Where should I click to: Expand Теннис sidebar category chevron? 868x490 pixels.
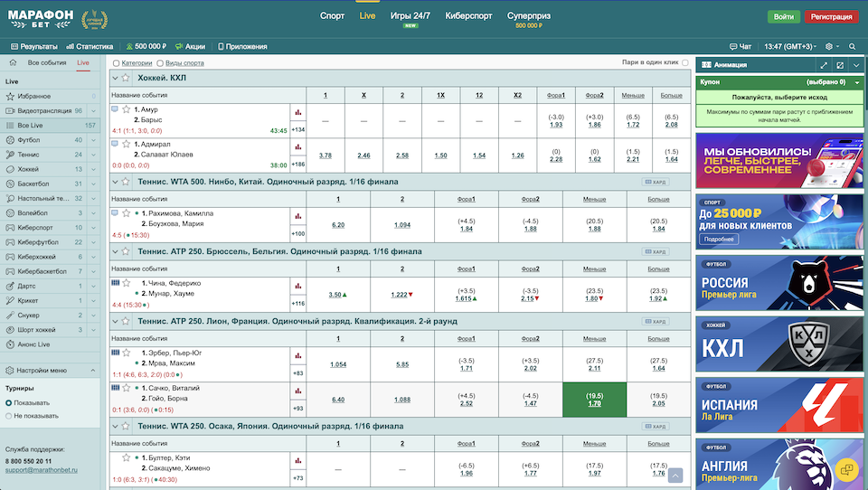[93, 155]
